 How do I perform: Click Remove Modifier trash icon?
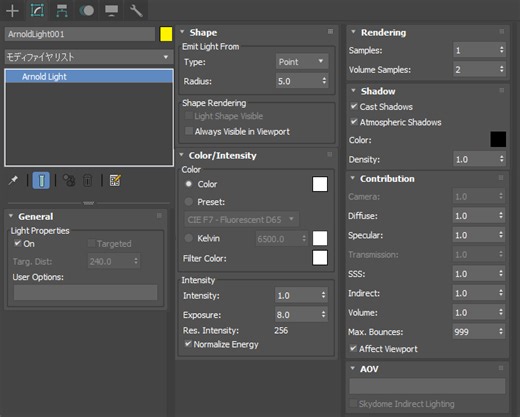click(x=87, y=180)
